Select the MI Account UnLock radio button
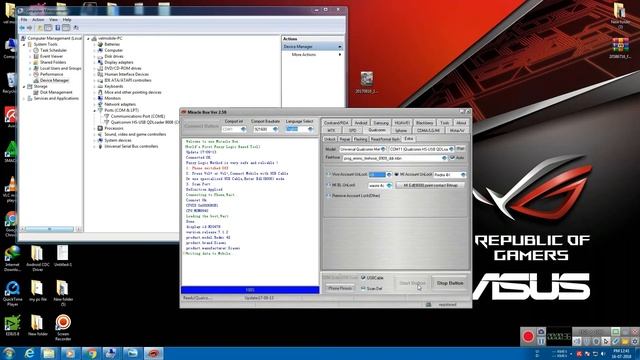Image resolution: width=640 pixels, height=360 pixels. 396,174
